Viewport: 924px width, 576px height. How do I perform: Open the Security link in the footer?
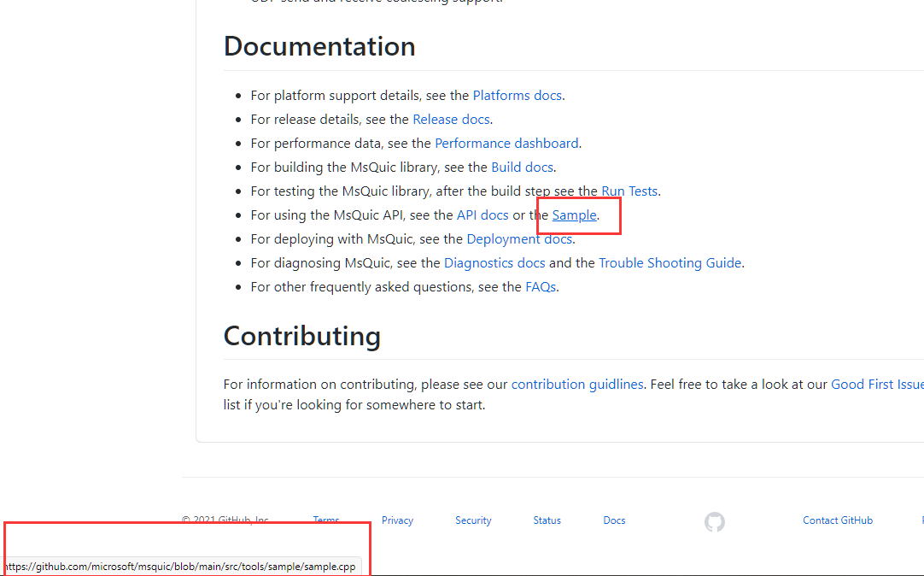point(473,520)
